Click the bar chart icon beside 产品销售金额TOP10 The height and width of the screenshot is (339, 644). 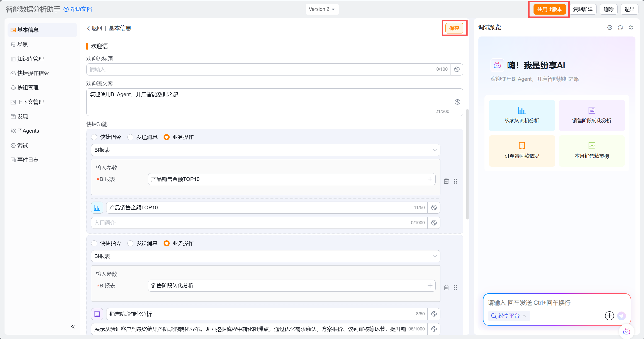(97, 208)
